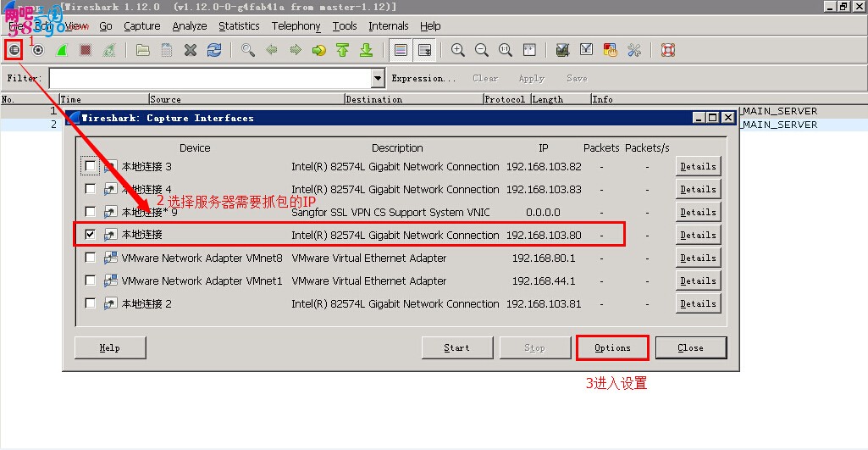Click the Sangfor SSL VPN description text
The image size is (868, 450).
[x=390, y=212]
